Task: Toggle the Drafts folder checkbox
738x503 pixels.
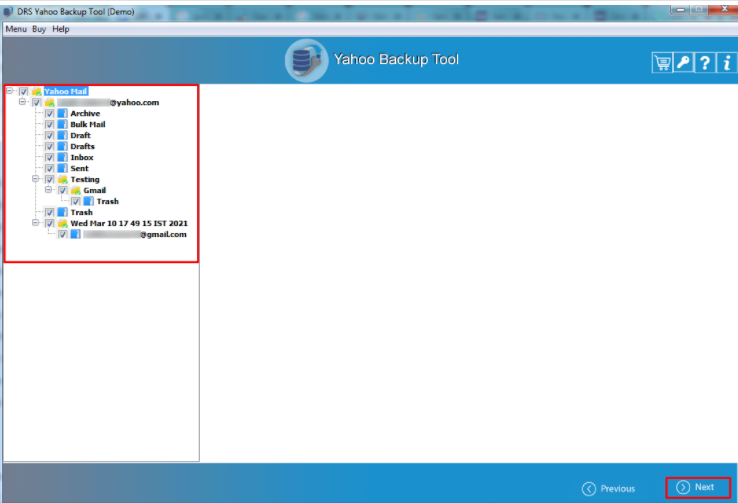Action: pos(49,146)
